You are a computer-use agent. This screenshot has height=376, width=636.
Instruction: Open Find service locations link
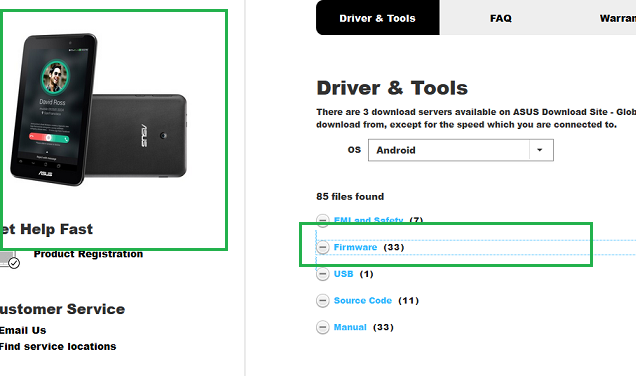[x=58, y=346]
